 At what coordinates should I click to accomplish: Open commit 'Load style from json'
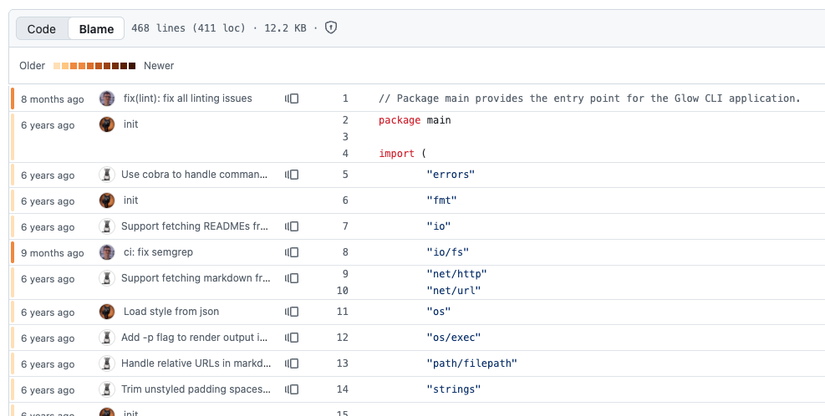point(171,312)
